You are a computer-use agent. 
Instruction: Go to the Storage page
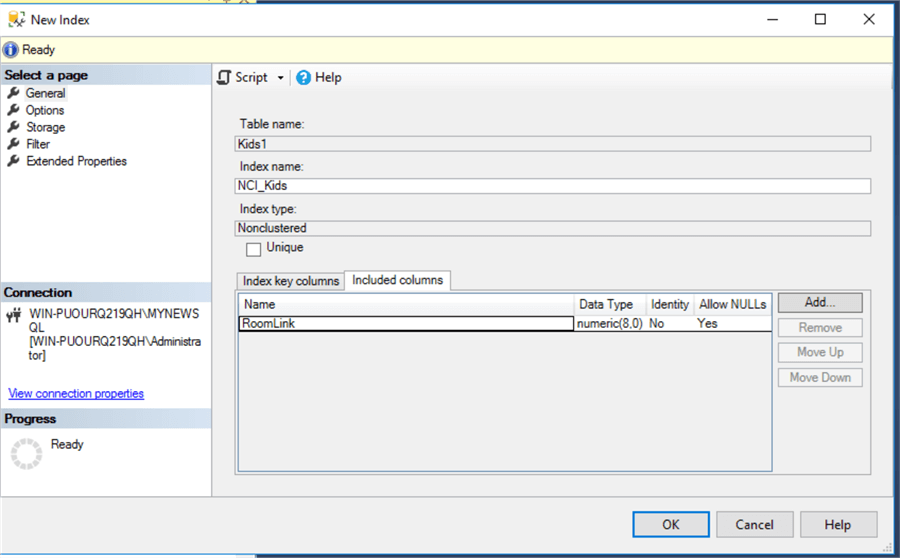(x=45, y=127)
